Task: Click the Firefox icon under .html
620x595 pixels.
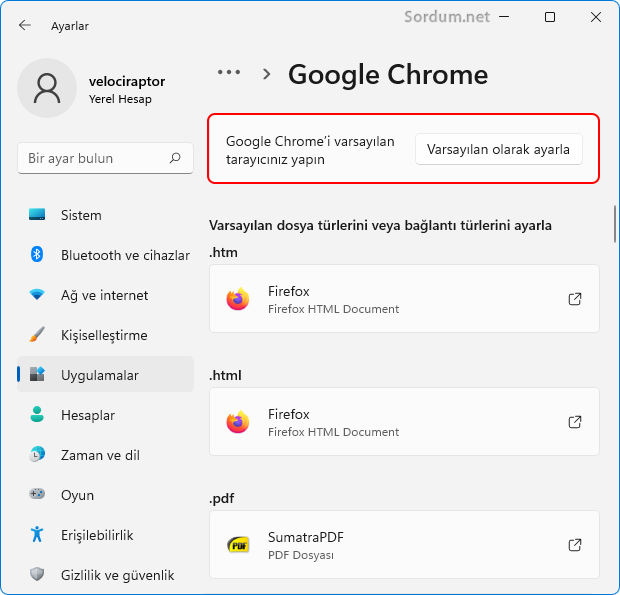Action: pyautogui.click(x=238, y=422)
